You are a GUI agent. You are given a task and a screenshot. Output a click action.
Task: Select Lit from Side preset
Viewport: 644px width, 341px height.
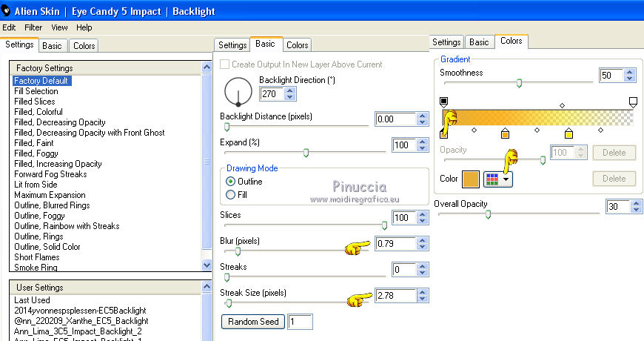tap(36, 185)
